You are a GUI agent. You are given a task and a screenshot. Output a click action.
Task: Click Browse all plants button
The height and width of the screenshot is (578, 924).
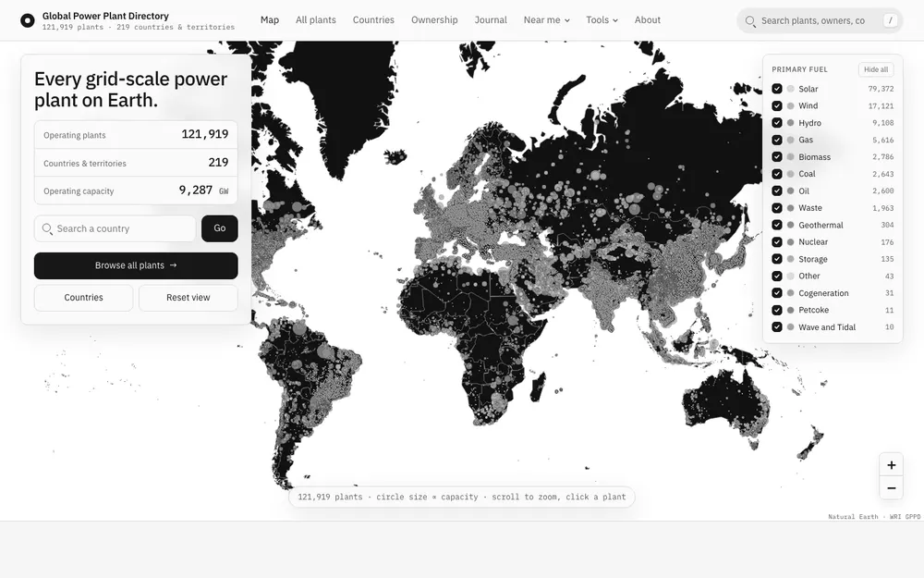pos(136,266)
